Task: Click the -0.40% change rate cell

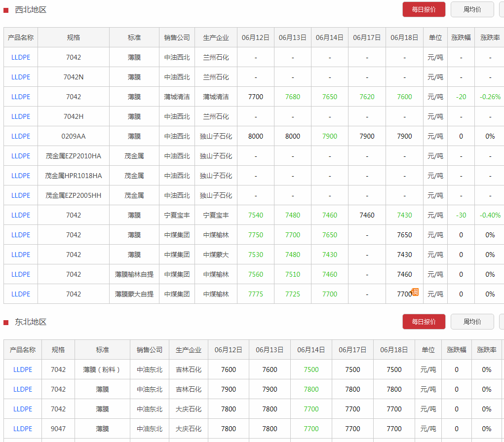Action: click(490, 215)
